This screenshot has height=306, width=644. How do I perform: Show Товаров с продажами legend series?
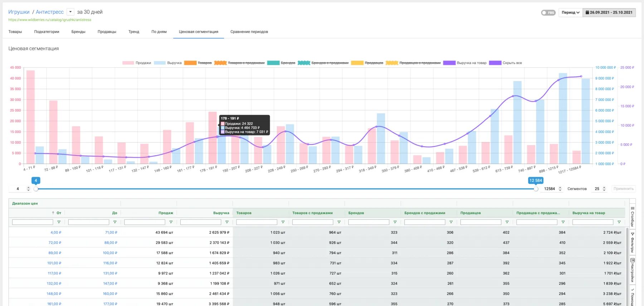click(239, 63)
